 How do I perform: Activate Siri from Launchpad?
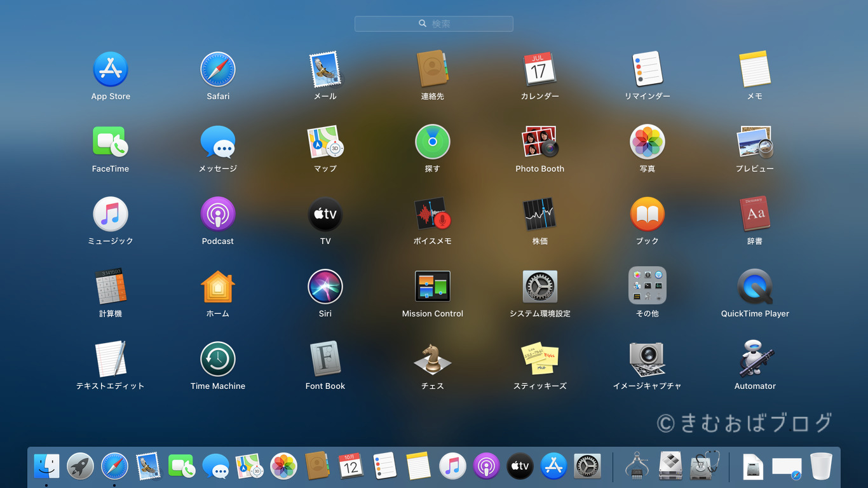[x=325, y=287]
